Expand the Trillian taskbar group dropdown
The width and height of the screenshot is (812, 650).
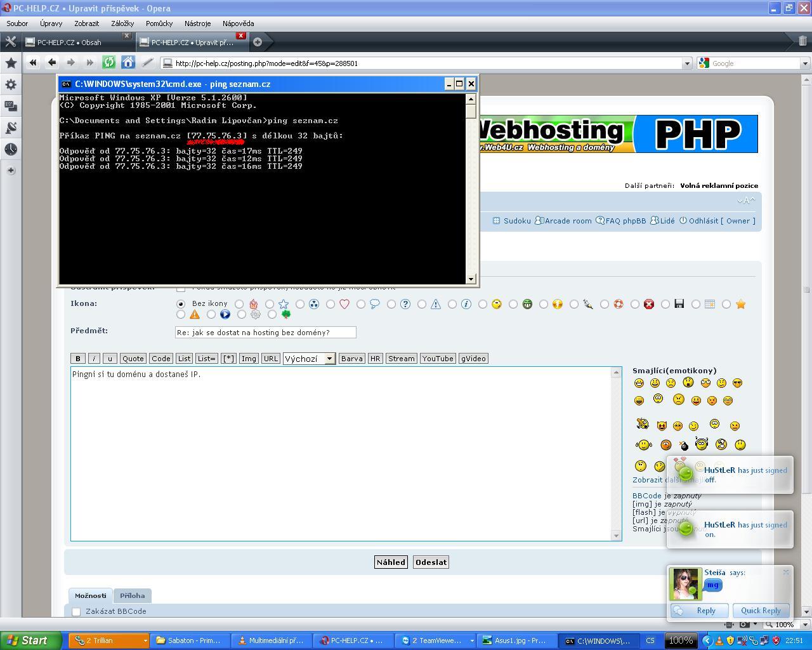(145, 640)
